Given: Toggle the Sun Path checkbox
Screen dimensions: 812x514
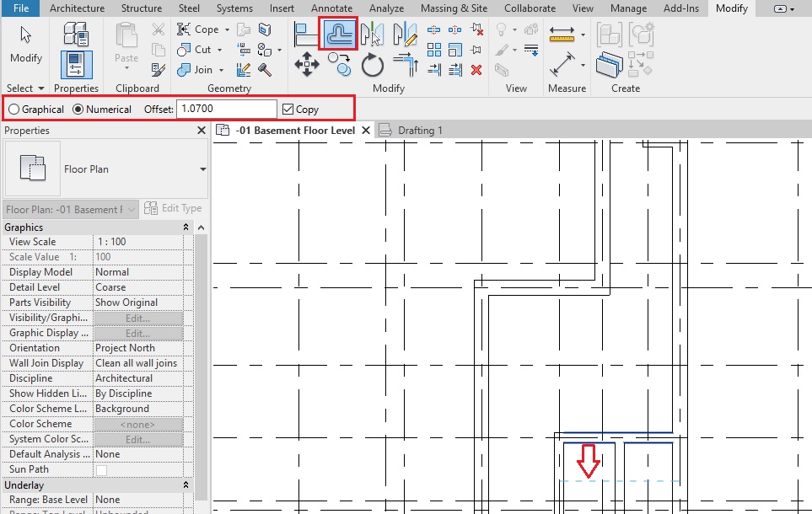Looking at the screenshot, I should coord(101,469).
